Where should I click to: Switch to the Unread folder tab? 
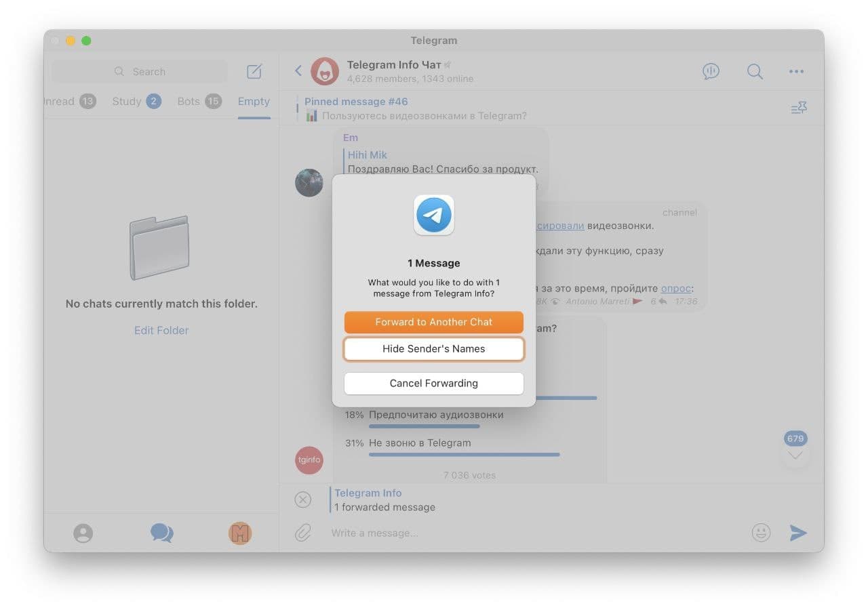click(x=70, y=102)
